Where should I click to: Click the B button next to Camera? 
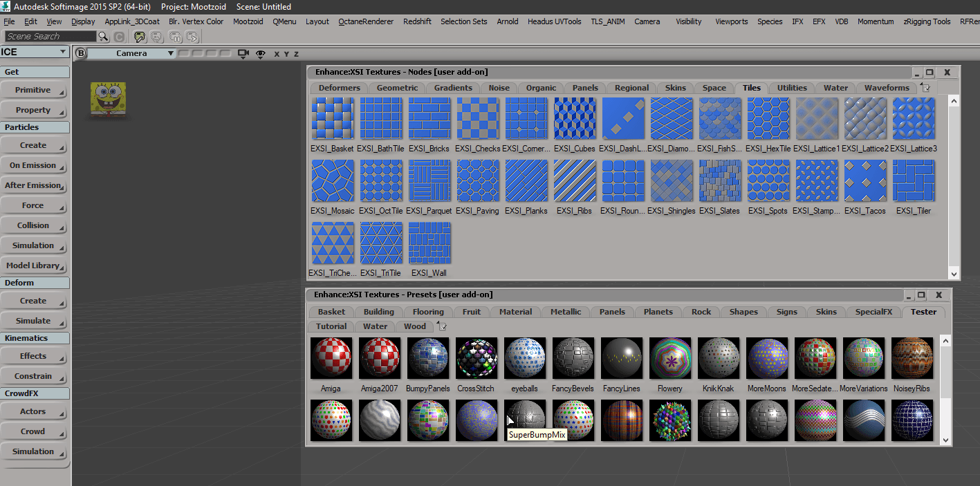pyautogui.click(x=80, y=53)
